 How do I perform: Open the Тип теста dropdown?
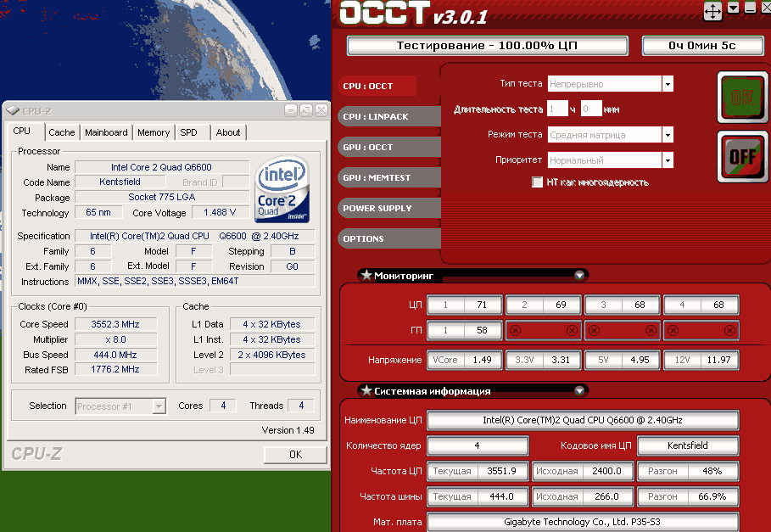(668, 84)
